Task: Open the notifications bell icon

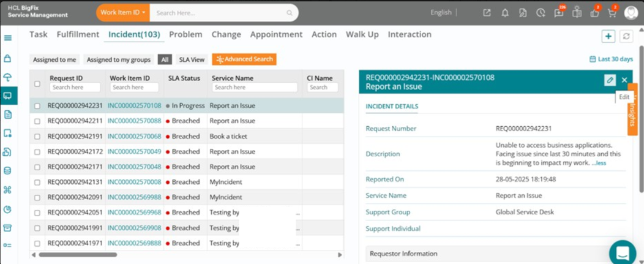Action: click(505, 13)
